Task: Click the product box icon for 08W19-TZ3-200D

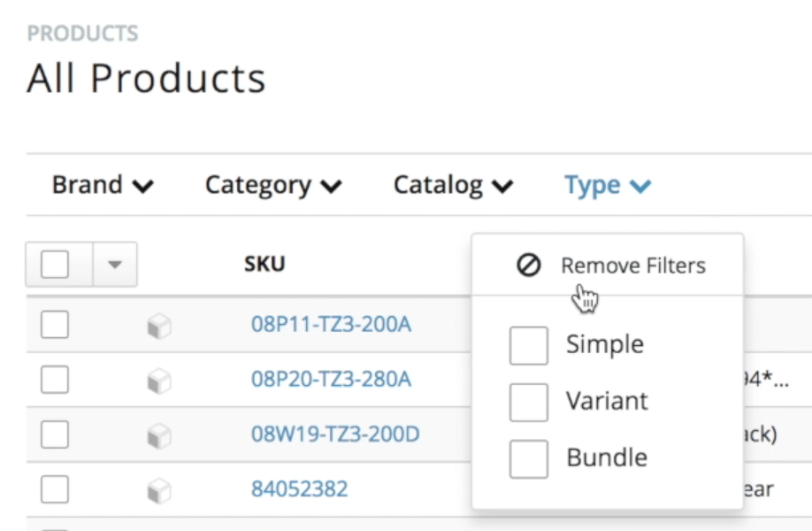Action: point(159,436)
